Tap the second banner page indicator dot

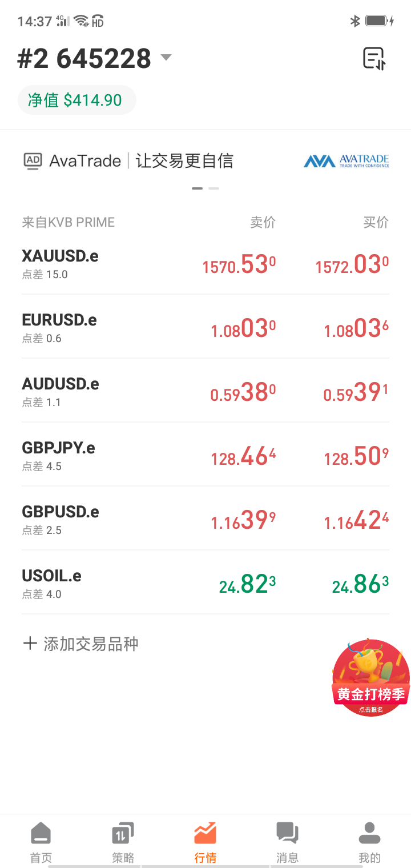213,188
